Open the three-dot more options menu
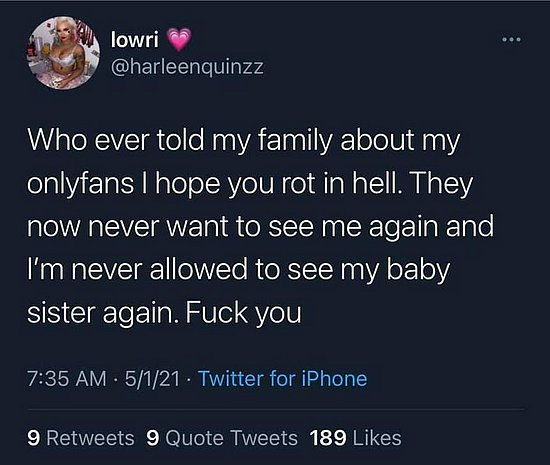The height and width of the screenshot is (465, 550). [512, 40]
